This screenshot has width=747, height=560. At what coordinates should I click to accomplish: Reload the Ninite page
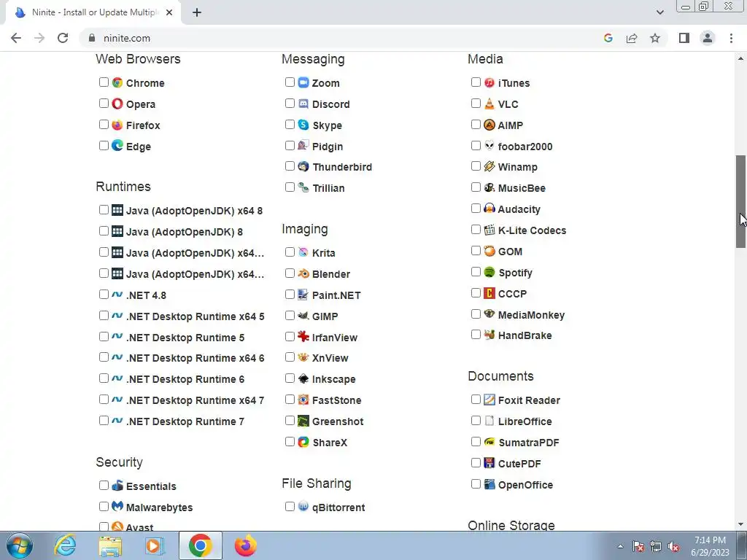63,38
